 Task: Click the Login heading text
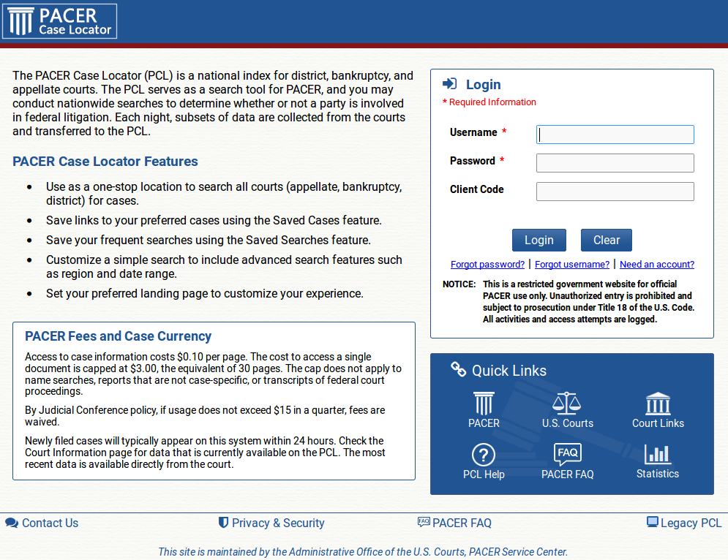point(484,85)
